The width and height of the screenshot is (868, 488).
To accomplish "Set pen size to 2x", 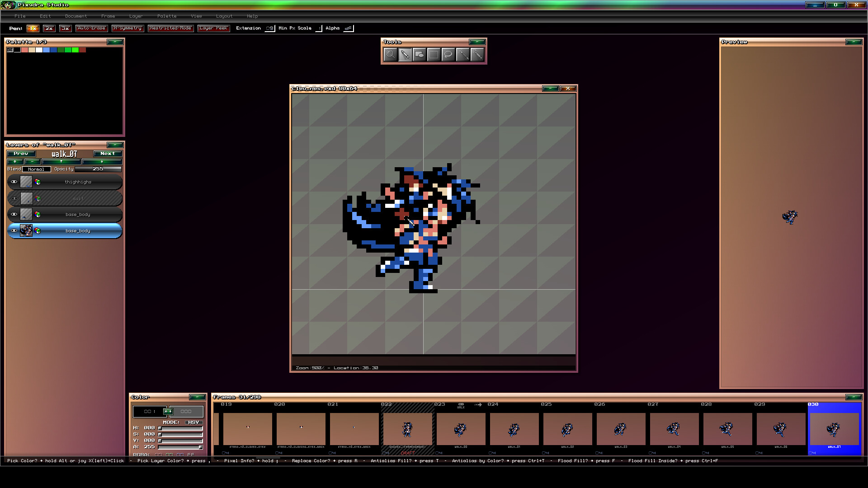I will point(49,28).
